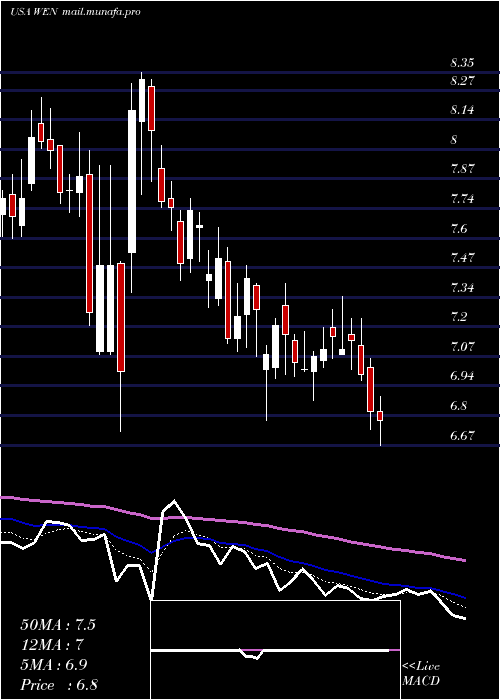The height and width of the screenshot is (700, 500).
Task: Click the 7.34 price axis label
Action: pyautogui.click(x=462, y=287)
